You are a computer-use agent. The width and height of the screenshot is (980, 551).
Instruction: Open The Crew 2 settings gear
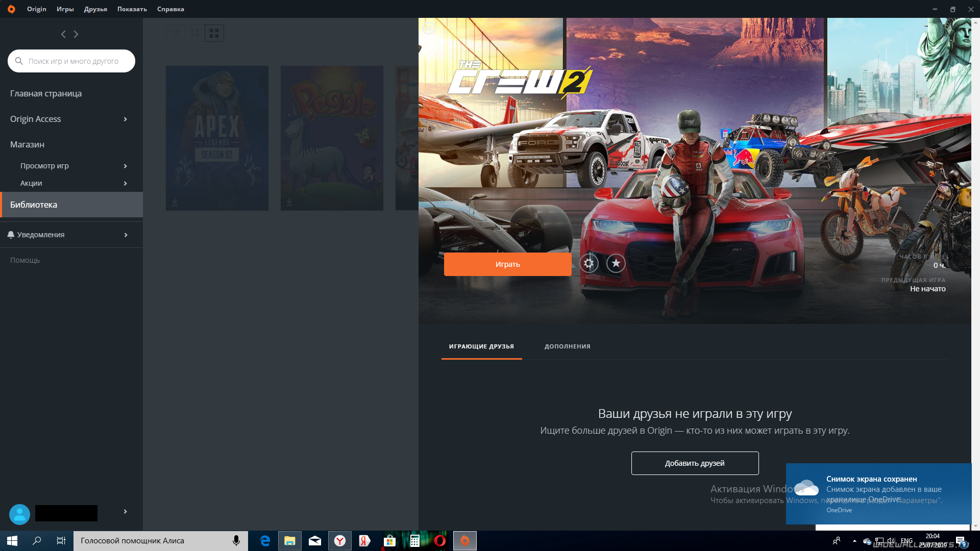click(589, 263)
